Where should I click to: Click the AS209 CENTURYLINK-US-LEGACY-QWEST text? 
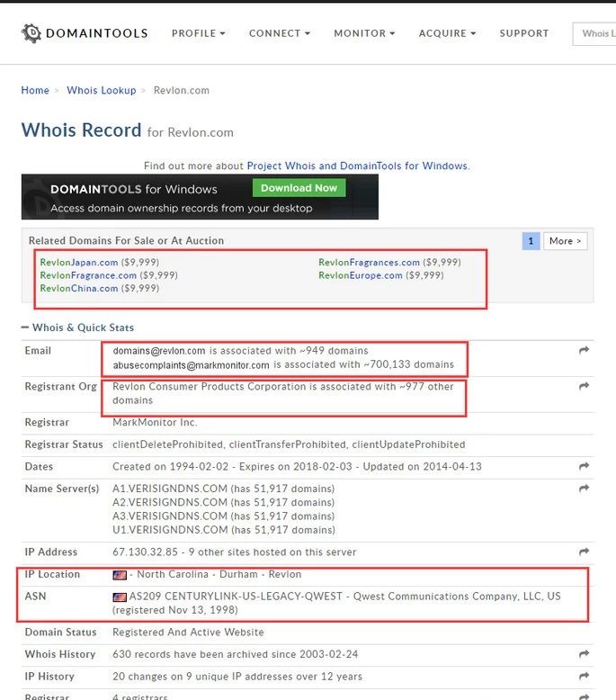[236, 597]
